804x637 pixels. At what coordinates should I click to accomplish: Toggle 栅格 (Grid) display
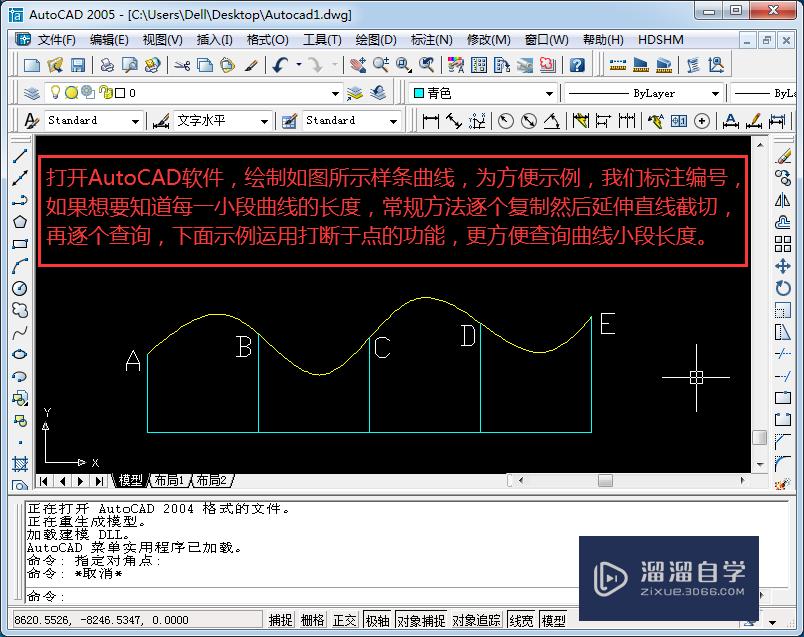(316, 619)
